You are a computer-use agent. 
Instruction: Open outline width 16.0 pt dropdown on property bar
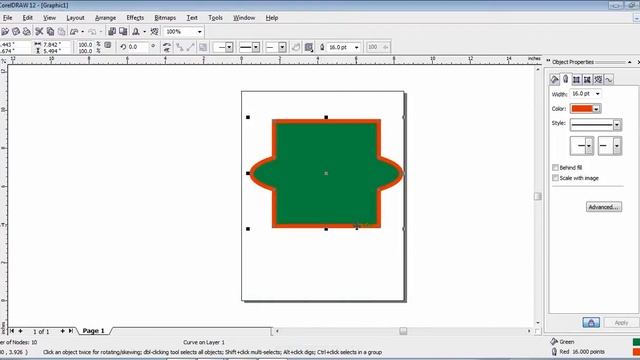click(356, 47)
